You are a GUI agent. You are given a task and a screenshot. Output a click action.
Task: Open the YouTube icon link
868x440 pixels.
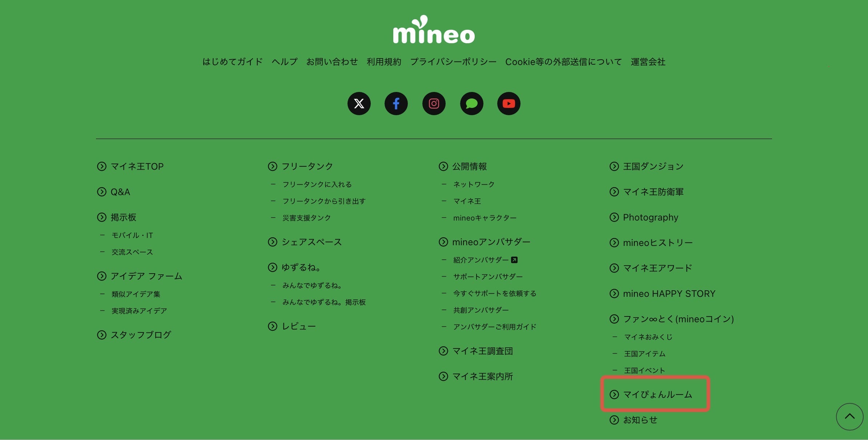[x=509, y=104]
